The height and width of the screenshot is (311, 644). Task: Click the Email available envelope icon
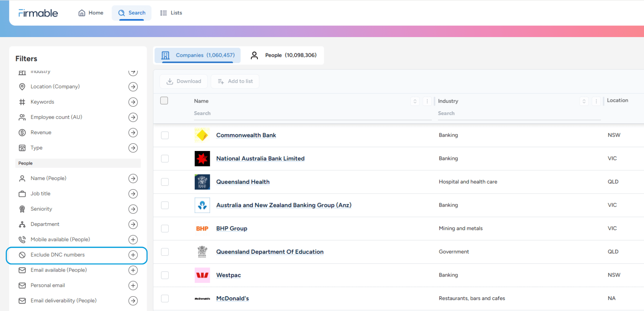(x=22, y=270)
